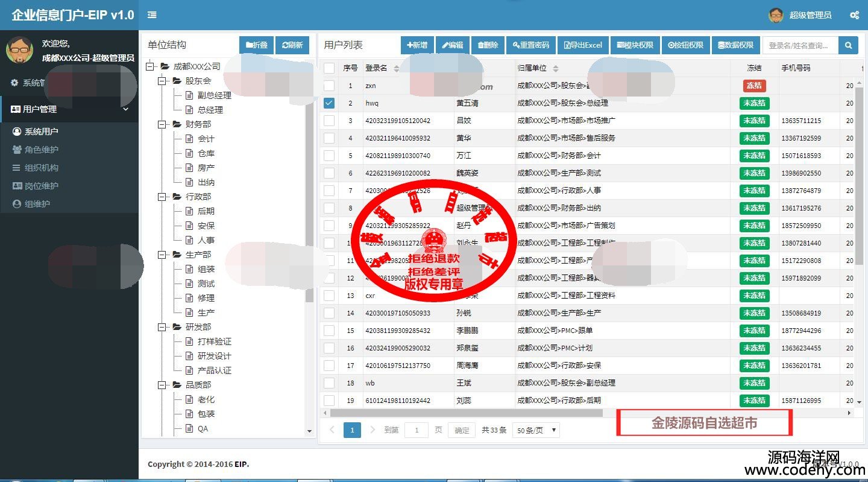Viewport: 868px width, 482px height.
Task: Click the 删除 delete toolbar button
Action: (488, 45)
